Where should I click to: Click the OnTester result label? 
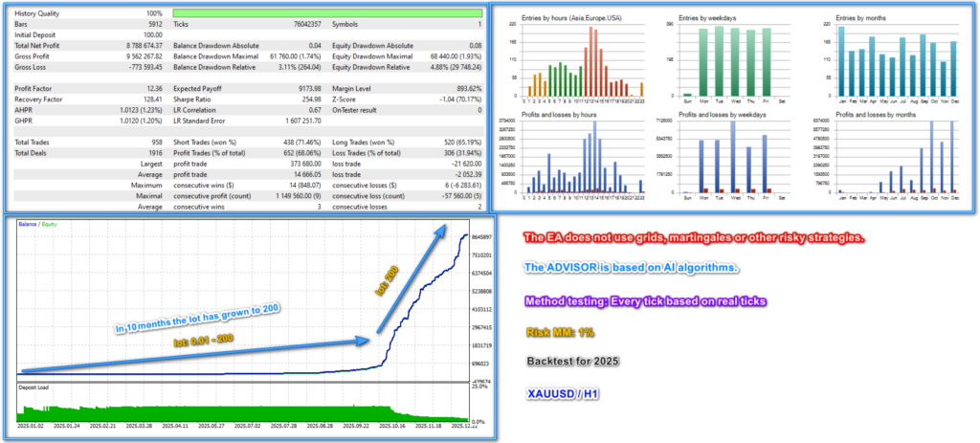354,110
